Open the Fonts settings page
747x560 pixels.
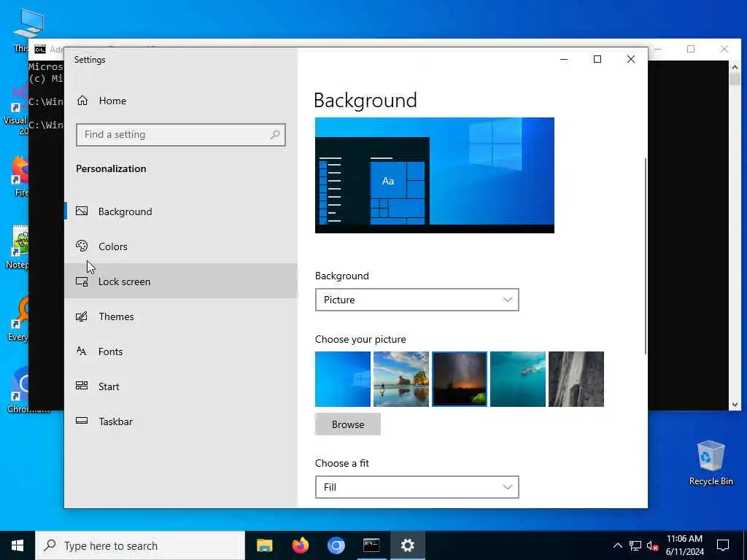[181, 351]
